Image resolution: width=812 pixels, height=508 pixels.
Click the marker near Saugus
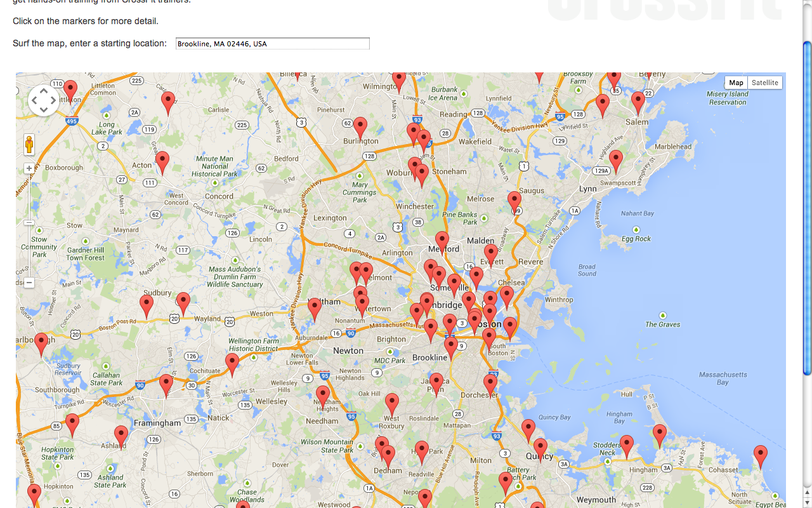pyautogui.click(x=514, y=204)
